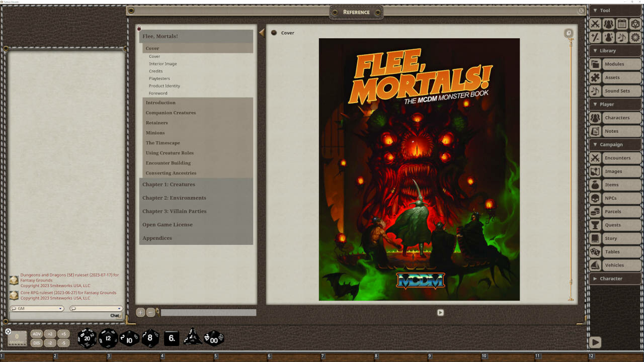Toggle the lock on the Flee, Mortals! window
Image resolution: width=644 pixels, height=362 pixels.
pyautogui.click(x=138, y=29)
